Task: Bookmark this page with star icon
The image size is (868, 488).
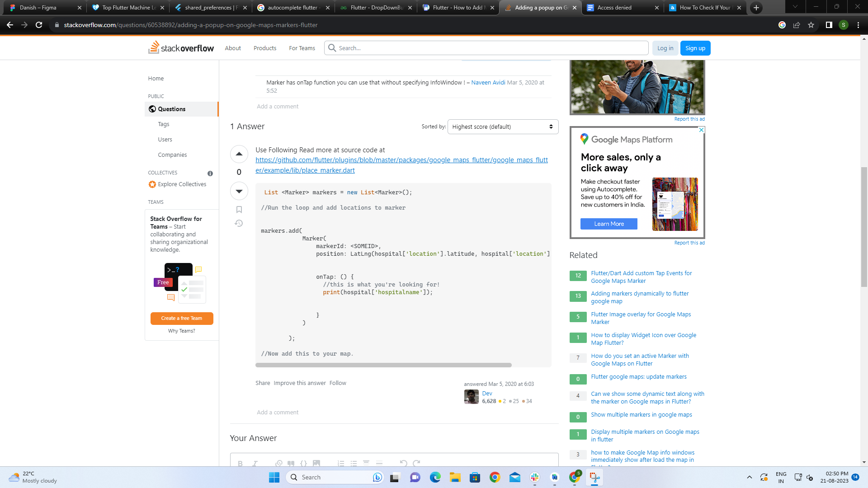Action: coord(811,25)
